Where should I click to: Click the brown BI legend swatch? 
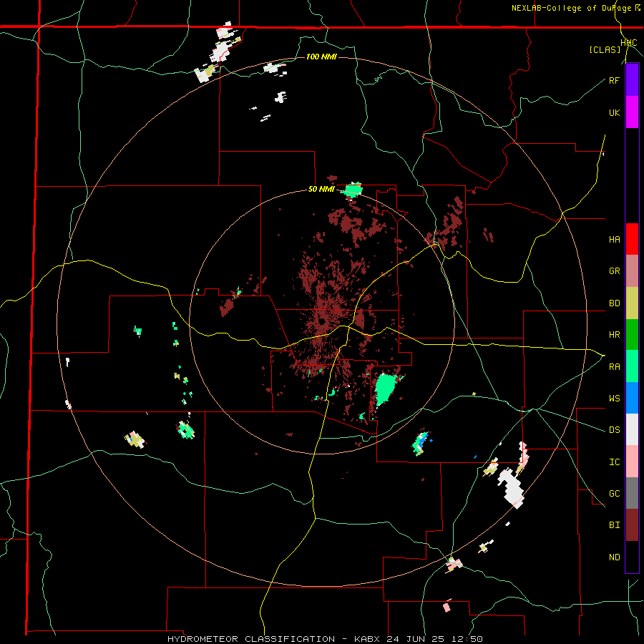(x=632, y=525)
